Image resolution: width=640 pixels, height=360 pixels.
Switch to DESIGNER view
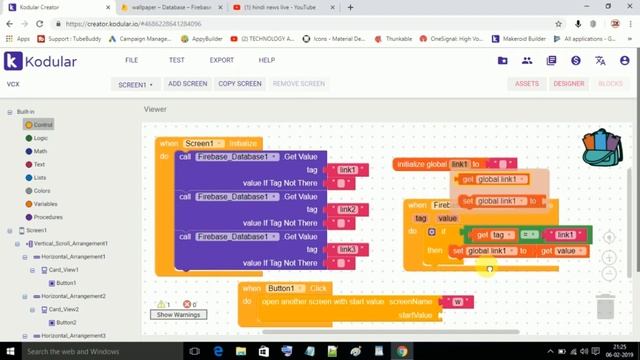click(569, 84)
